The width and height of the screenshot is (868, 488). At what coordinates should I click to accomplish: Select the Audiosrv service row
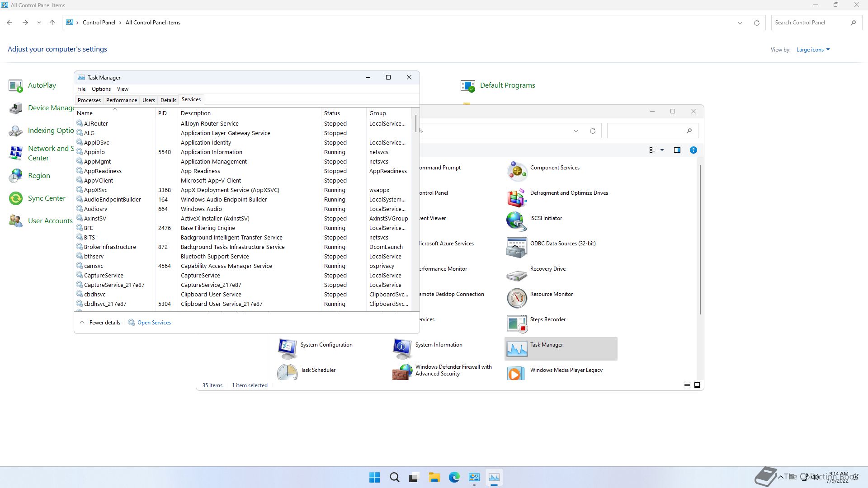pos(244,209)
